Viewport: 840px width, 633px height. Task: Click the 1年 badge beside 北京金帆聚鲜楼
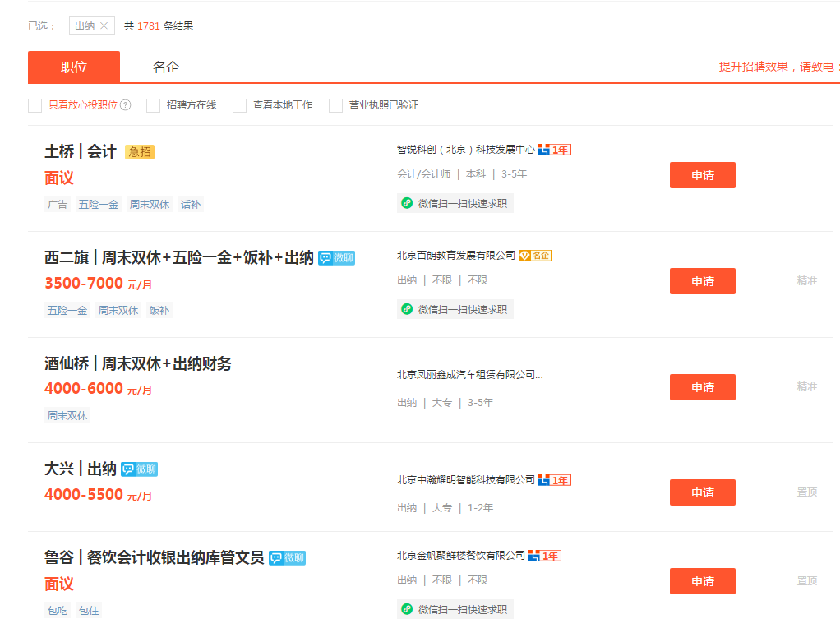point(545,556)
